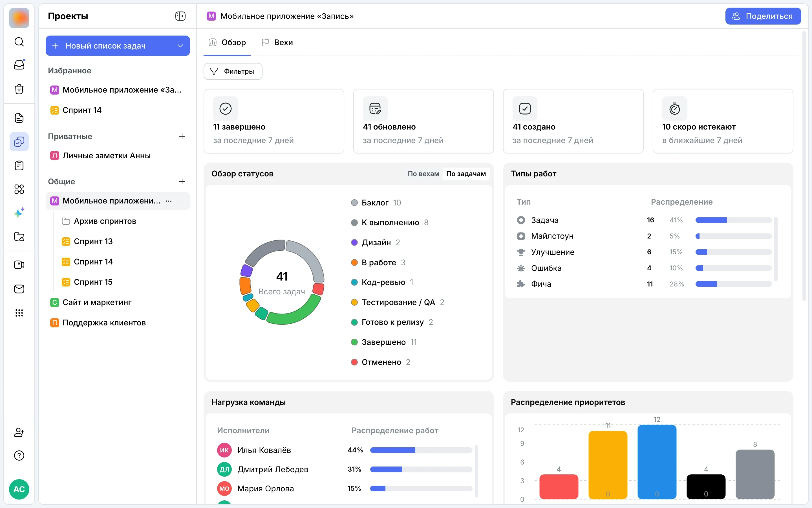This screenshot has width=812, height=508.
Task: Click the 10 скоро истекают card
Action: pyautogui.click(x=722, y=121)
